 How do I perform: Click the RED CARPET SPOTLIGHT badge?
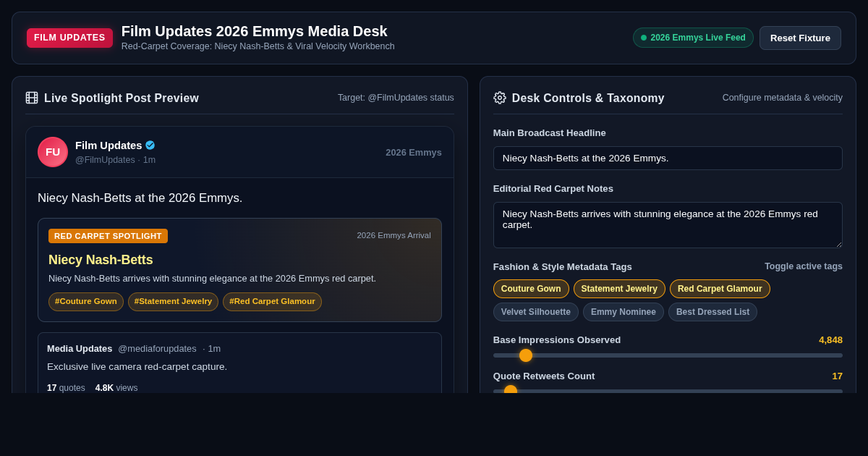coord(108,236)
